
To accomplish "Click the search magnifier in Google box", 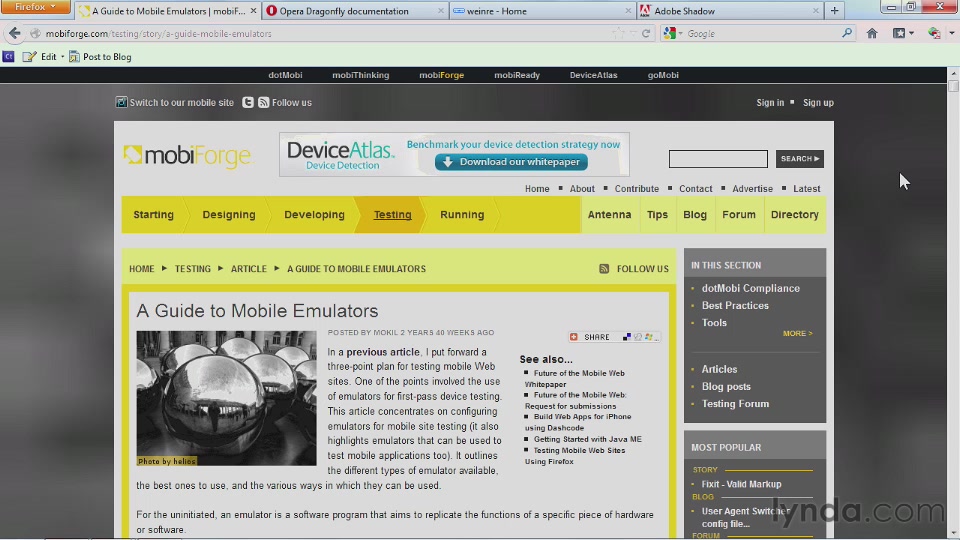I will (x=847, y=33).
